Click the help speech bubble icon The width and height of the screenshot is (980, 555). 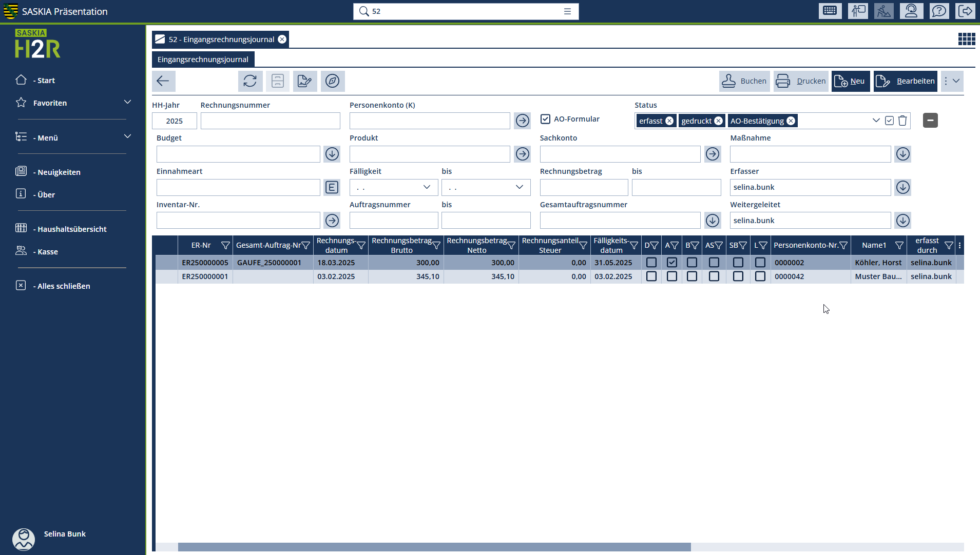point(939,11)
